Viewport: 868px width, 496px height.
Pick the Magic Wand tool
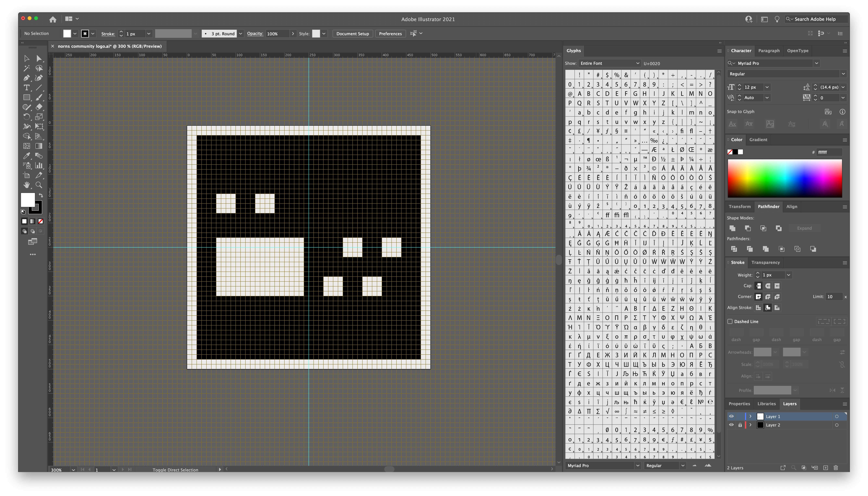point(27,68)
